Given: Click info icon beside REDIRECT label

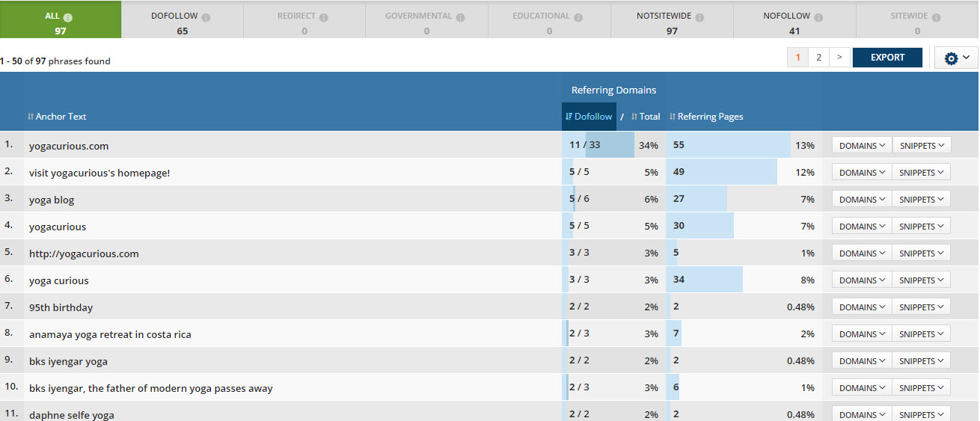Looking at the screenshot, I should [325, 17].
